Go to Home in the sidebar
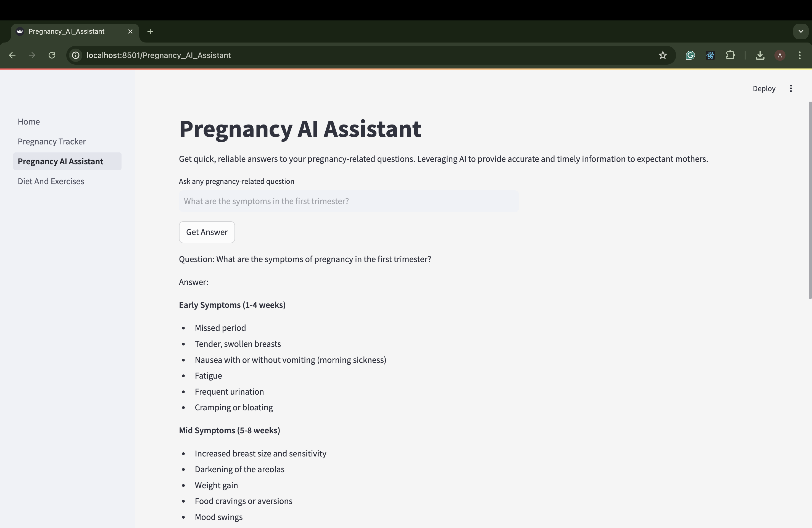812x528 pixels. pyautogui.click(x=29, y=122)
